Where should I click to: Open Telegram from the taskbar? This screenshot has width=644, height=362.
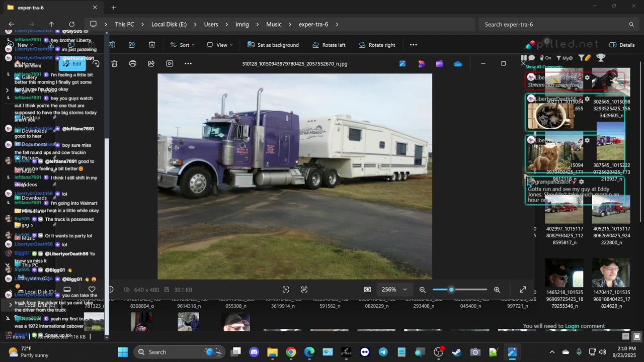[383, 352]
